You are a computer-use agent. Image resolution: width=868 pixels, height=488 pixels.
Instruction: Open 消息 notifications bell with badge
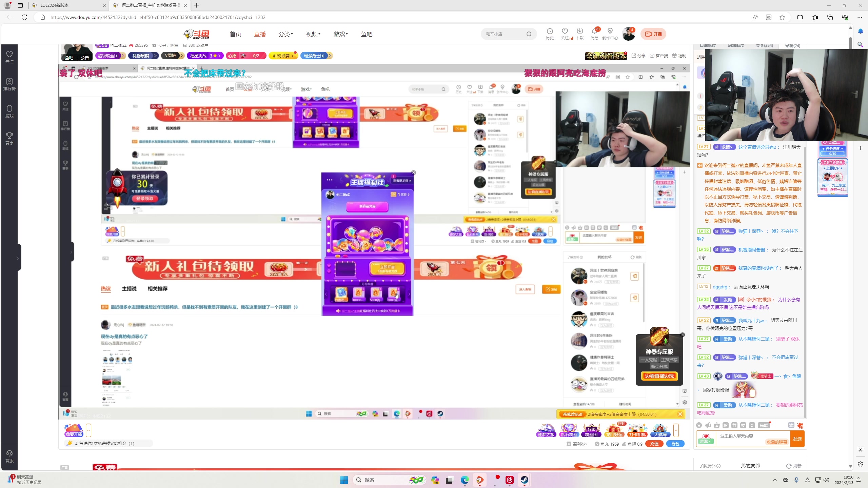pos(594,34)
